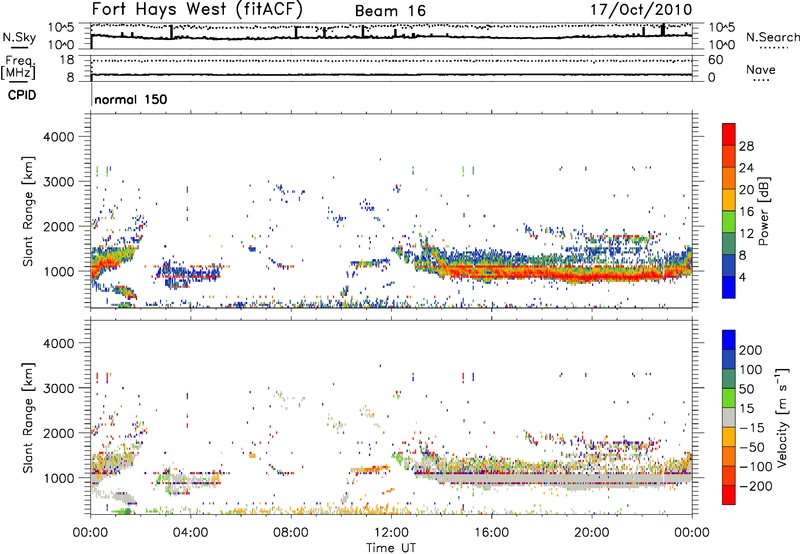Click the '60' Nave axis value
Screen dimensions: 800x554
tap(716, 60)
